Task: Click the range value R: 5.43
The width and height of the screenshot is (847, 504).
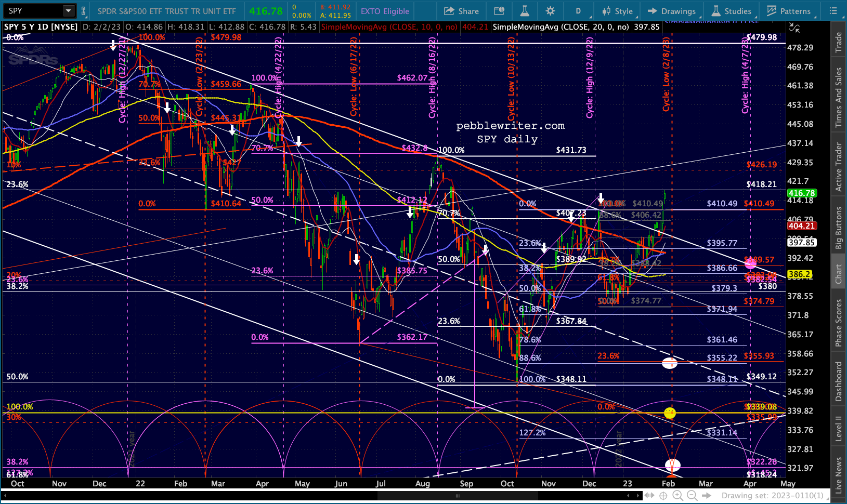Action: pyautogui.click(x=303, y=27)
